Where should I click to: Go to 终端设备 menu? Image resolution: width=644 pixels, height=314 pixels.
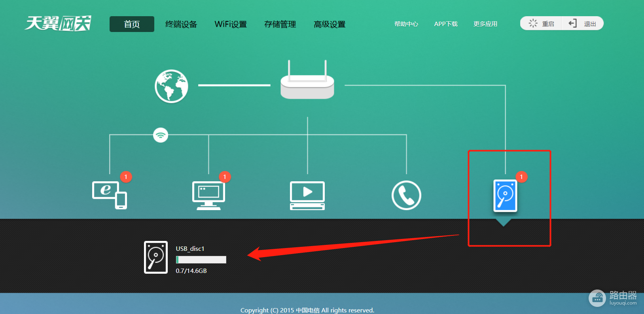181,24
